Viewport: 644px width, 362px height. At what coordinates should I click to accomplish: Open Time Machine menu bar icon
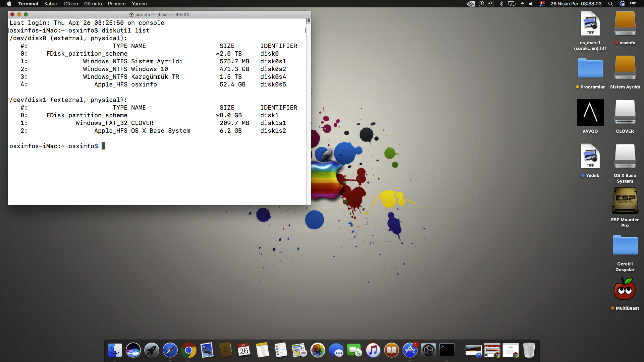coord(491,4)
